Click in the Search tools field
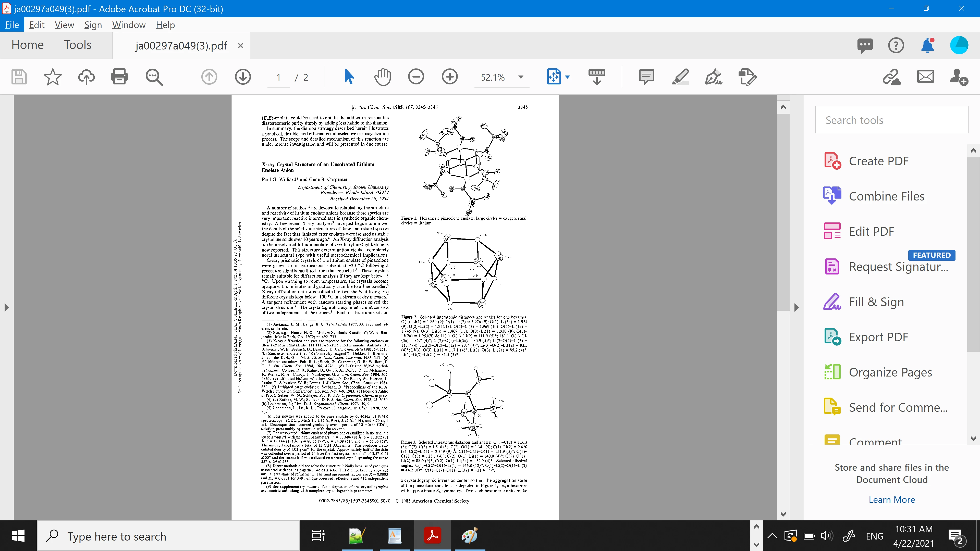Image resolution: width=980 pixels, height=551 pixels. coord(891,120)
